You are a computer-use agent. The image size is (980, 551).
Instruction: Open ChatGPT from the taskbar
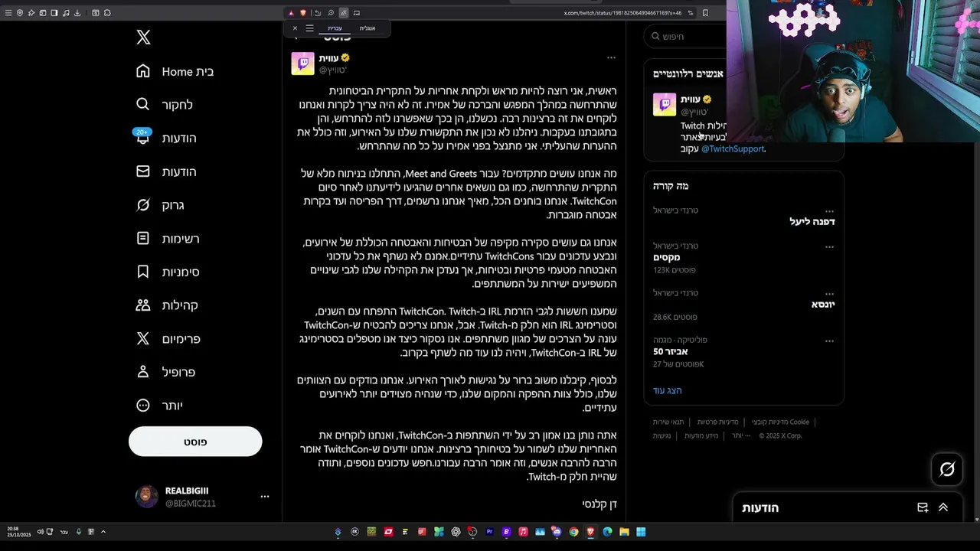456,532
